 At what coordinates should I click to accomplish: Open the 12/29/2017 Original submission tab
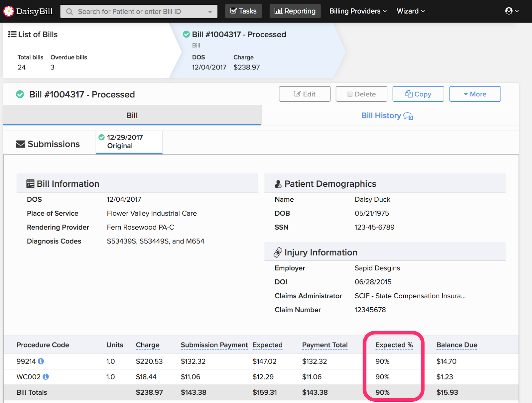click(x=129, y=142)
